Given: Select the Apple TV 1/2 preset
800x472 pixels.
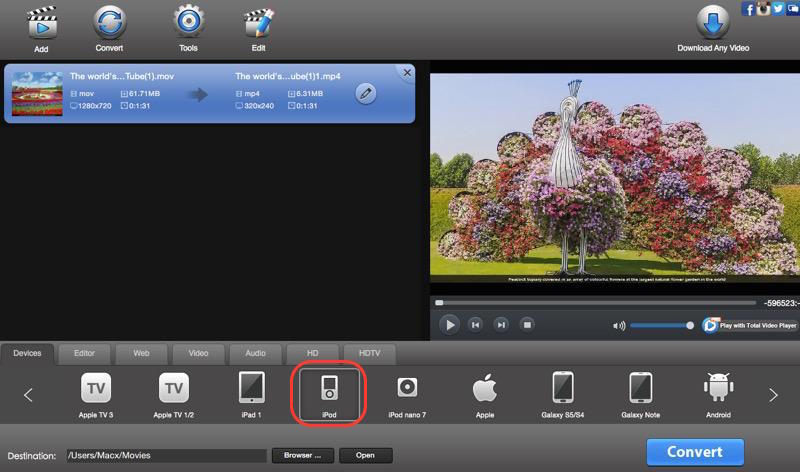Looking at the screenshot, I should [x=173, y=395].
